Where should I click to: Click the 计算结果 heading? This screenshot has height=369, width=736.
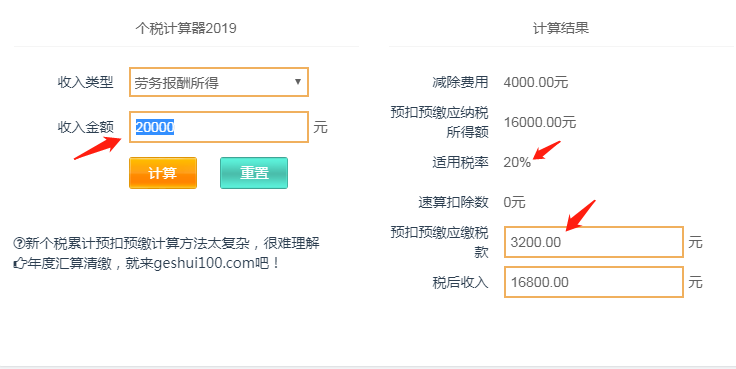pos(561,28)
